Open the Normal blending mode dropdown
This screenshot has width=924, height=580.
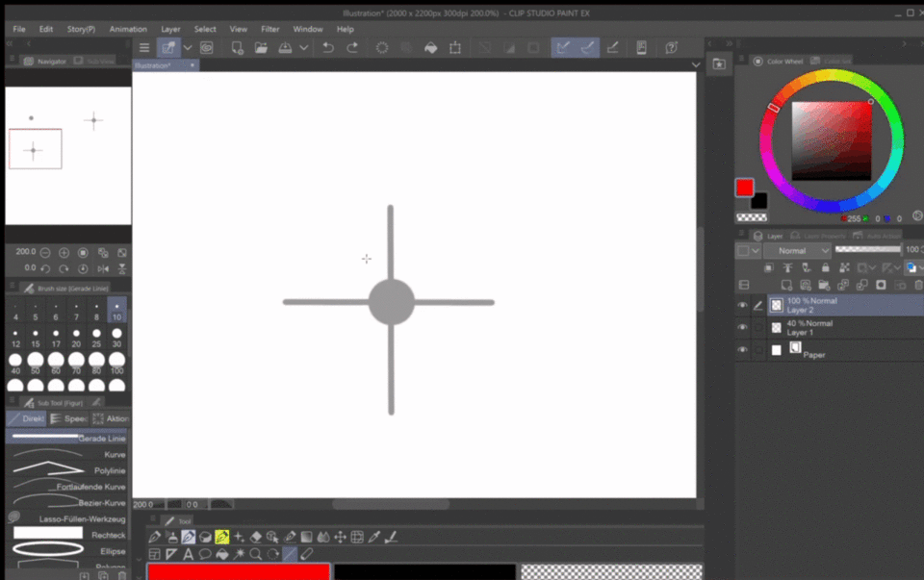tap(798, 250)
